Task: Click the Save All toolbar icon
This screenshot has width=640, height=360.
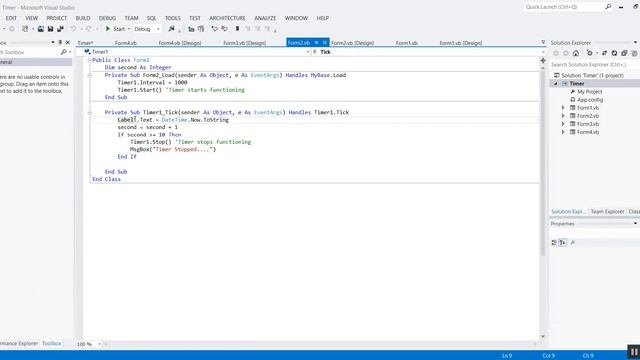Action: click(60, 29)
